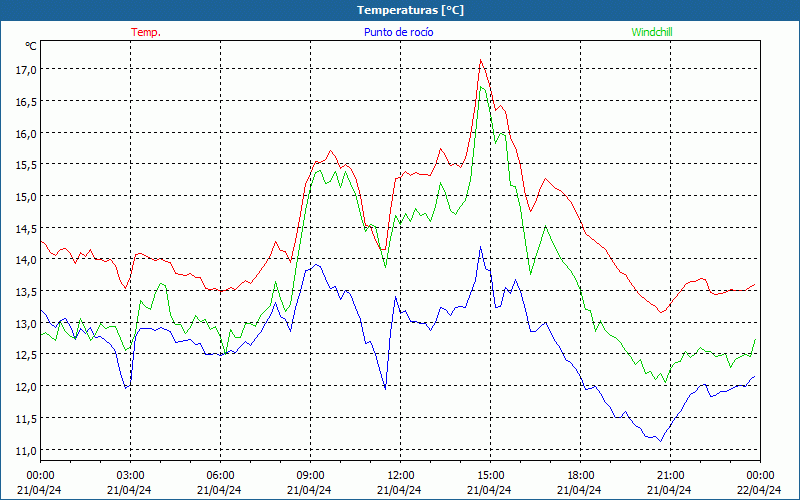
Task: Select the red Temp. legend label
Action: (146, 32)
